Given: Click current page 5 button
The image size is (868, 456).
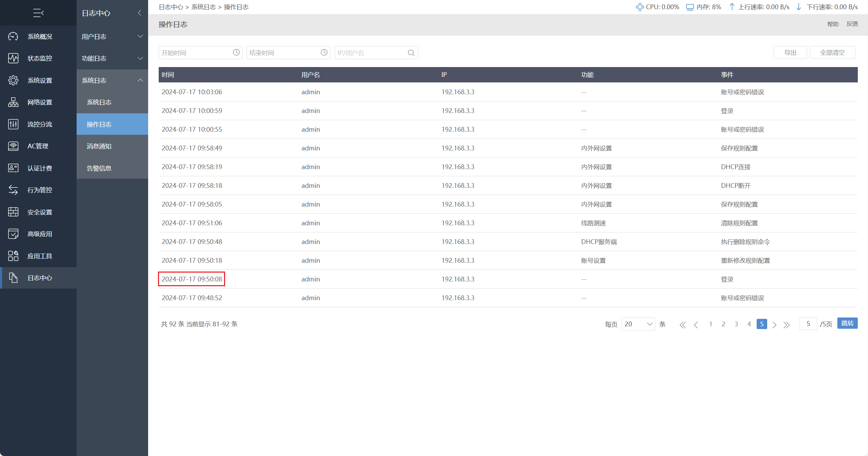Looking at the screenshot, I should 762,324.
